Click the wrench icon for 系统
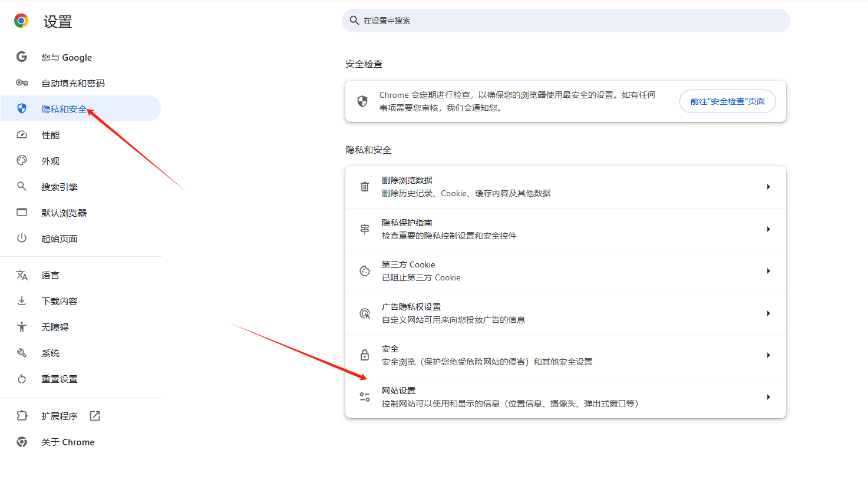This screenshot has width=868, height=483. pyautogui.click(x=22, y=353)
